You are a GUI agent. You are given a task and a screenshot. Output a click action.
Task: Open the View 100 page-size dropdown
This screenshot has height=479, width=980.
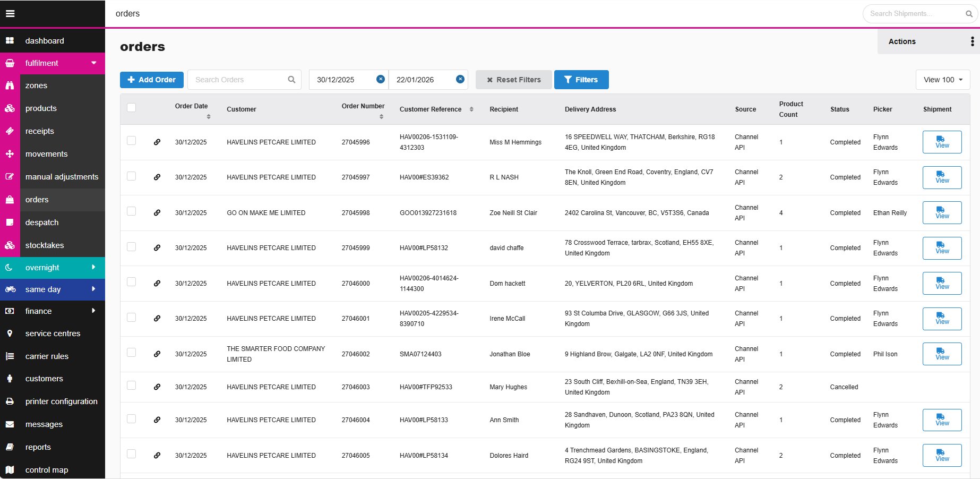943,80
